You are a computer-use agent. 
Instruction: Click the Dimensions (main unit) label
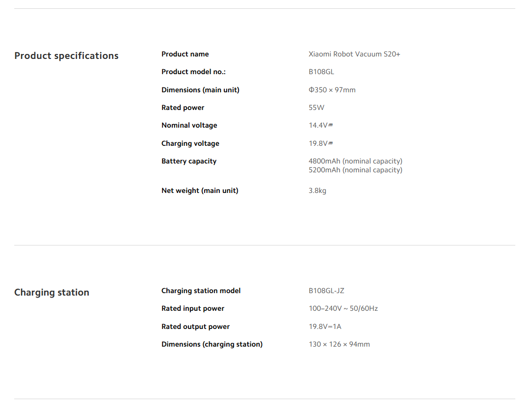point(200,90)
